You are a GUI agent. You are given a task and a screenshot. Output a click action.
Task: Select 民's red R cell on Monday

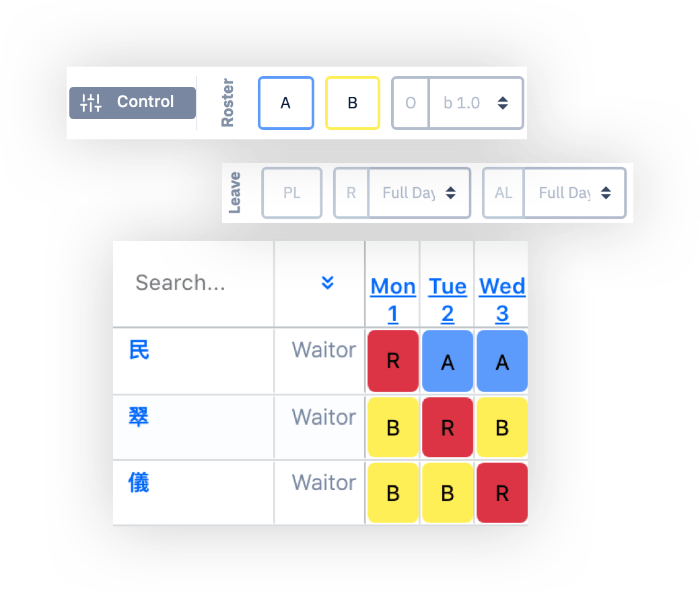pyautogui.click(x=393, y=361)
